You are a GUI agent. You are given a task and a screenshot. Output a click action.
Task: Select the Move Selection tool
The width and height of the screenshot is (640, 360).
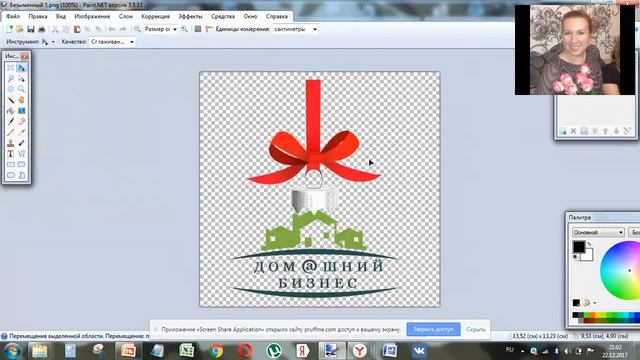tap(21, 78)
